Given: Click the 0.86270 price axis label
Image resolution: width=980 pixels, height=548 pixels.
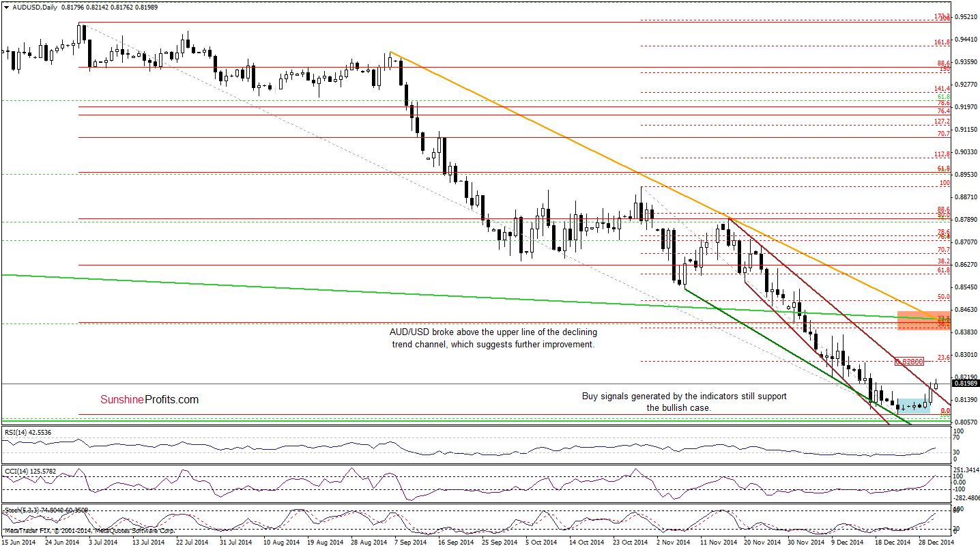Looking at the screenshot, I should (966, 265).
